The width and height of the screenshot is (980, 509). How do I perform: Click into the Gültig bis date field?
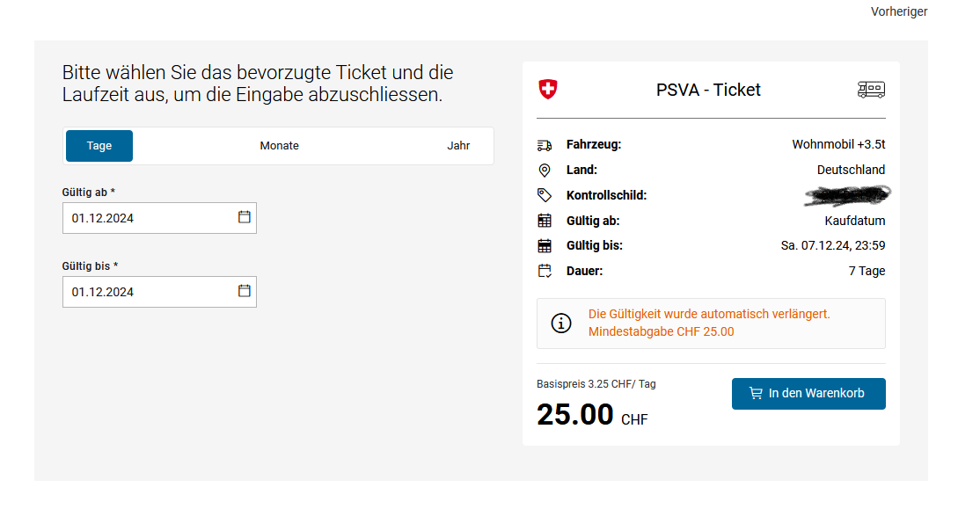pyautogui.click(x=159, y=292)
